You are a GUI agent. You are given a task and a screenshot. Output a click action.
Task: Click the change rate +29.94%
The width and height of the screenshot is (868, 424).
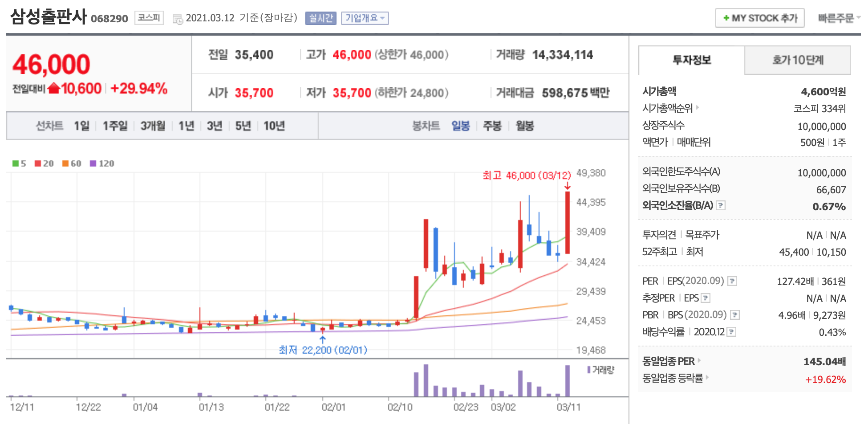(139, 88)
